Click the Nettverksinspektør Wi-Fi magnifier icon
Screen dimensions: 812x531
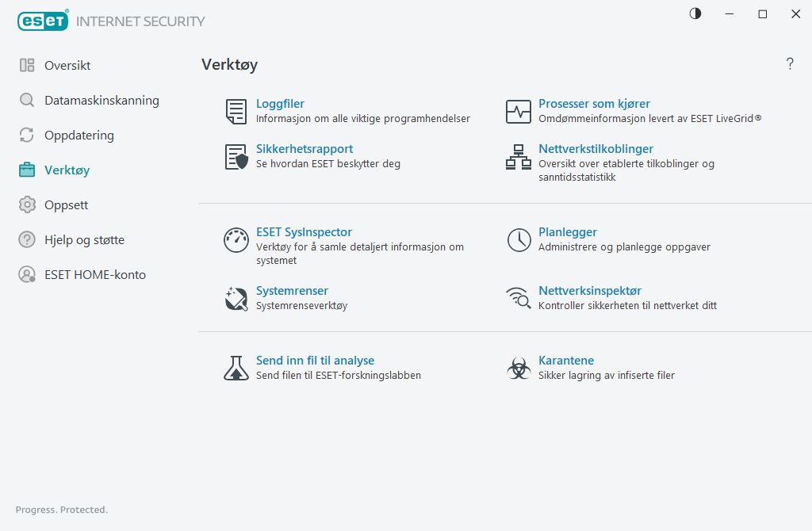(x=519, y=299)
